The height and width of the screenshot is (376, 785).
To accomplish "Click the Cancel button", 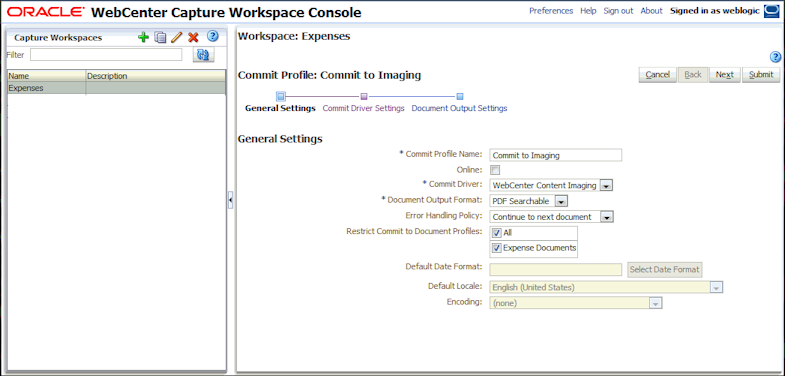I will pos(658,75).
